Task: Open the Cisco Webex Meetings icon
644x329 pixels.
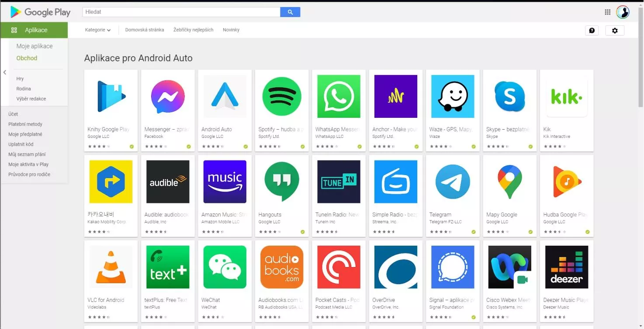Action: (x=510, y=267)
